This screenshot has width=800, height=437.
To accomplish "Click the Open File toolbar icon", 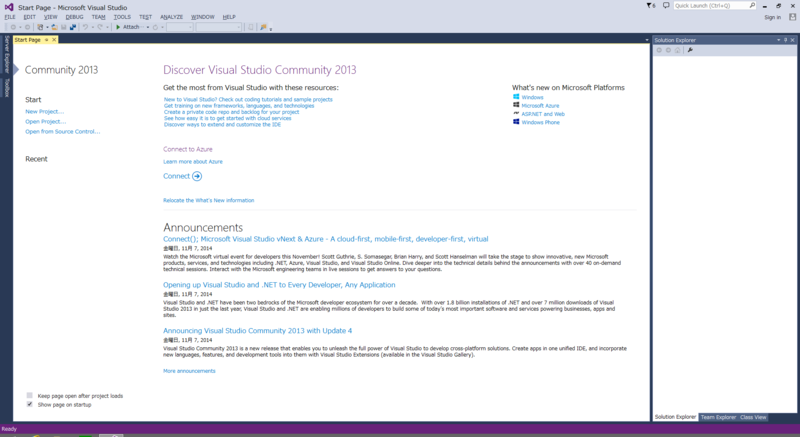I will click(x=54, y=27).
